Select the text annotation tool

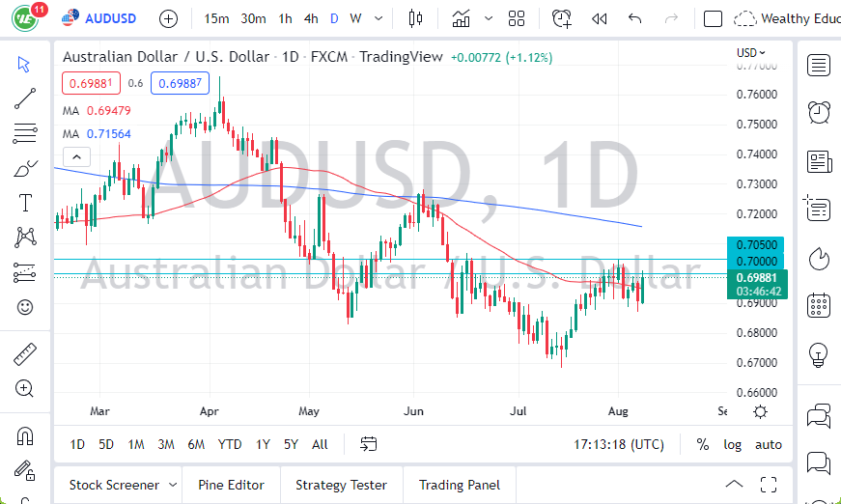point(25,203)
